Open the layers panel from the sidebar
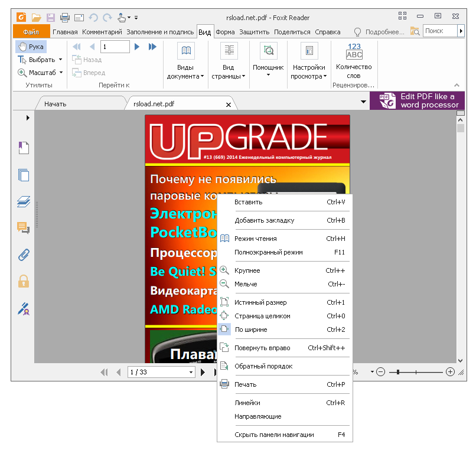Screen dimensions: 476x460 point(23,201)
